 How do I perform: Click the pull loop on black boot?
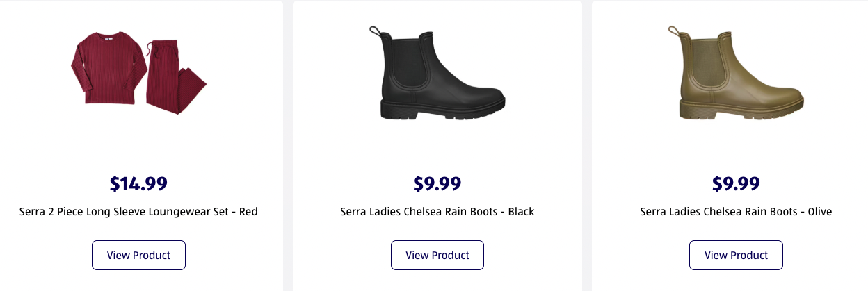point(374,31)
